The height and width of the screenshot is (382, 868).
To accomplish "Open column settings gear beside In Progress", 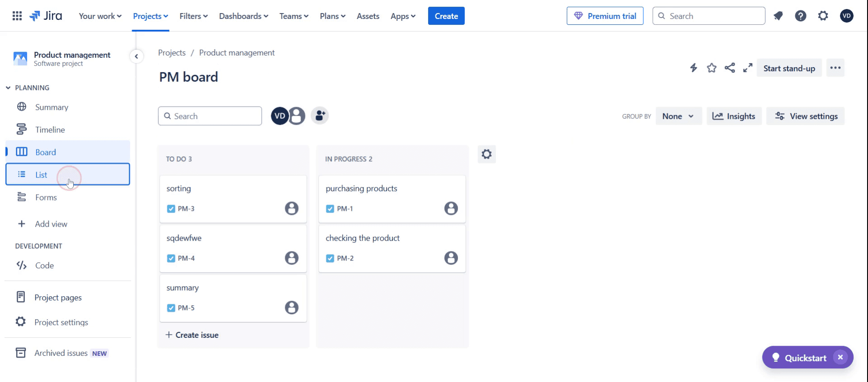I will point(487,154).
